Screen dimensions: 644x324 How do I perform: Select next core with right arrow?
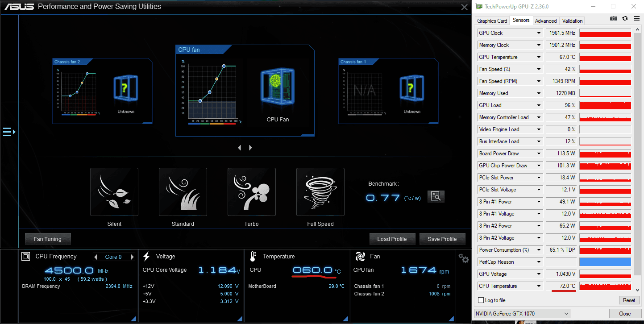pos(132,257)
